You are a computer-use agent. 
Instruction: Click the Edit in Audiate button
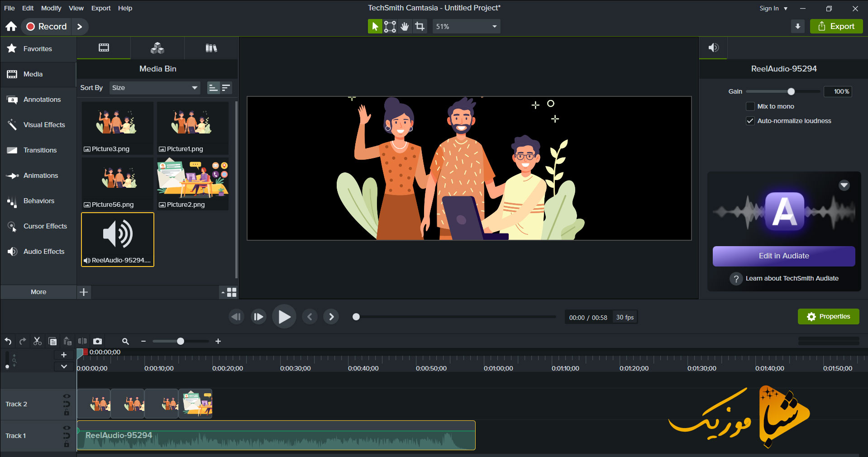(784, 256)
